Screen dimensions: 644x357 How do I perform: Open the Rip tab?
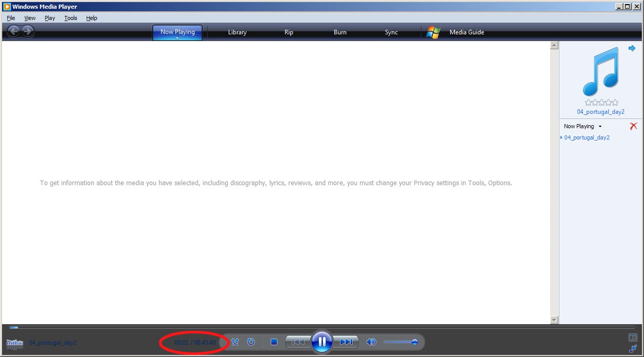click(289, 32)
